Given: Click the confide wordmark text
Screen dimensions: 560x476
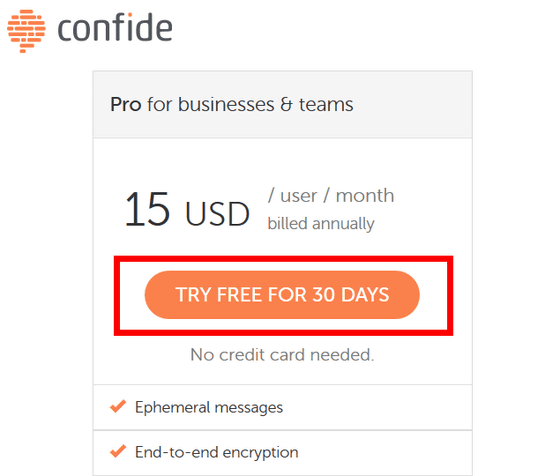Looking at the screenshot, I should (115, 27).
